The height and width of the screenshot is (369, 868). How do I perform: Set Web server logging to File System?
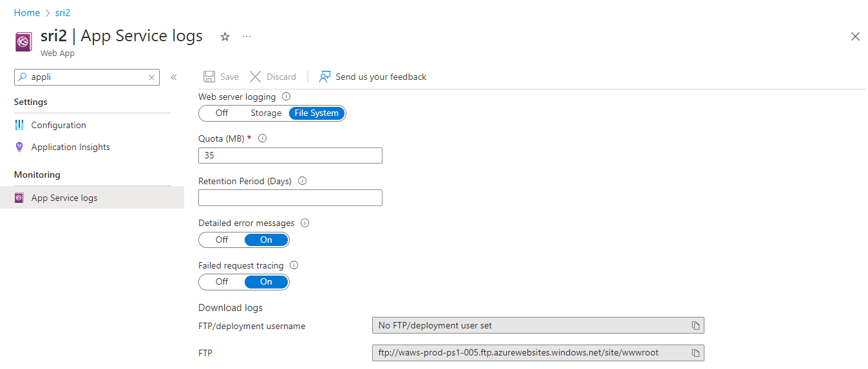click(x=316, y=113)
